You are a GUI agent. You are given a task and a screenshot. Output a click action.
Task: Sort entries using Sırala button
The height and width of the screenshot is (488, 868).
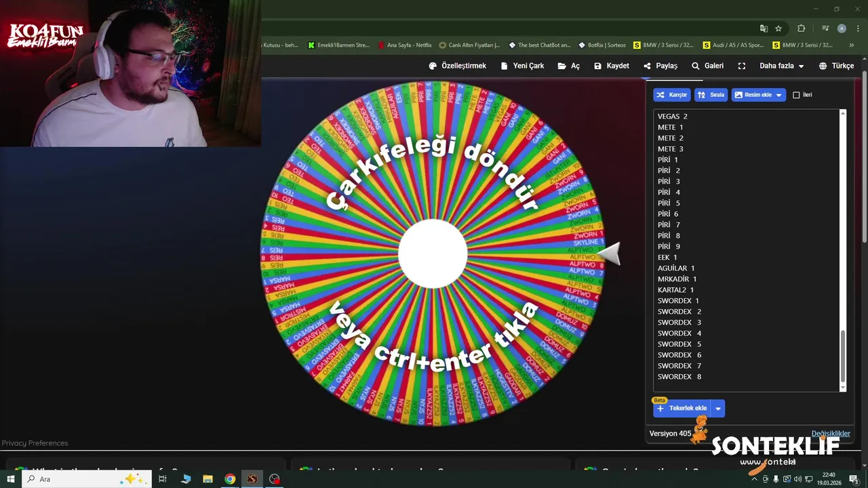(x=711, y=95)
